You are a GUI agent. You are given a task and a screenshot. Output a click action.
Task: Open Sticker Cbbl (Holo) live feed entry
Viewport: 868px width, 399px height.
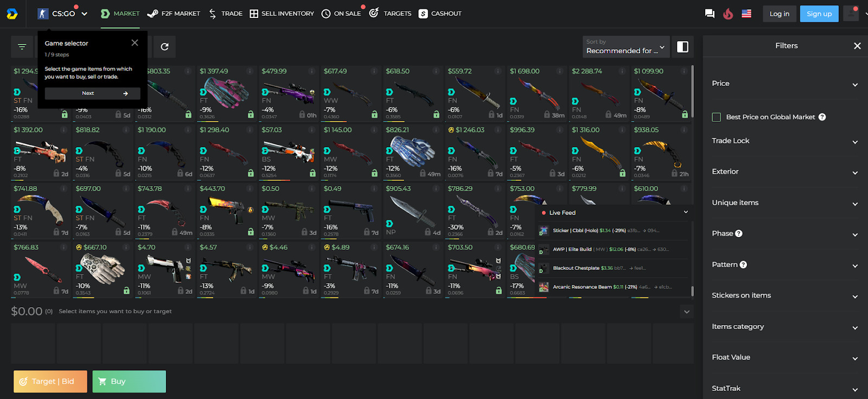(612, 231)
